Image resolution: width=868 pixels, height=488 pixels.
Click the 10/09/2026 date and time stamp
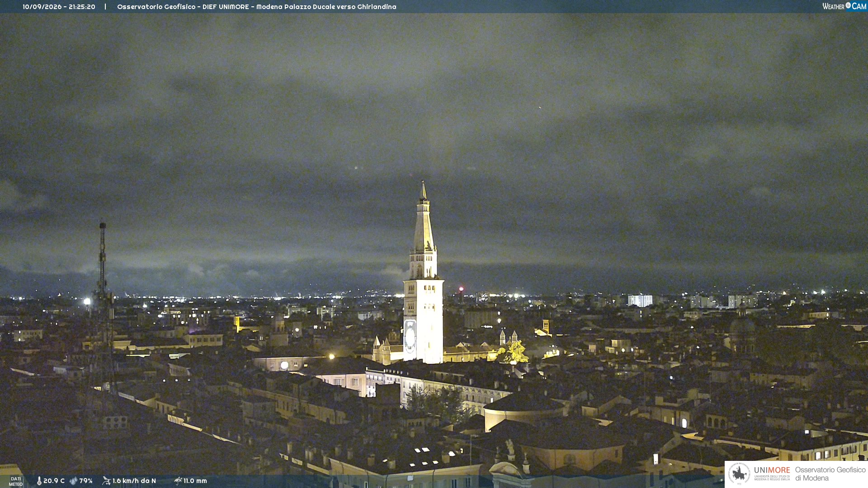coord(59,7)
